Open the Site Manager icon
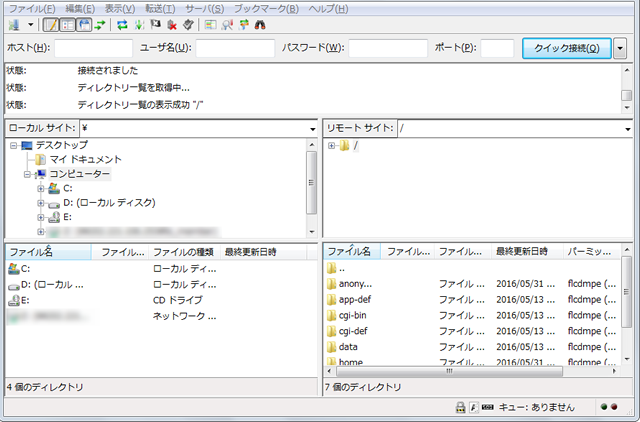This screenshot has width=640, height=422. 14,25
